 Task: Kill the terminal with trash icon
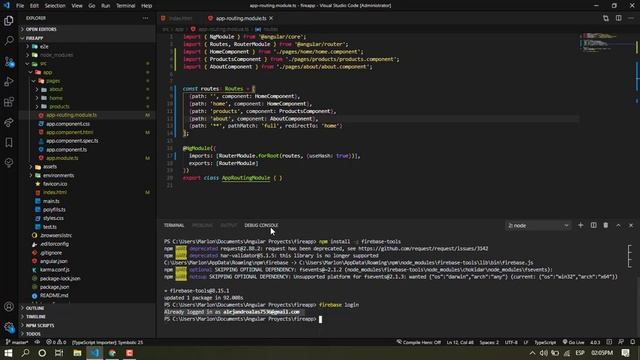[x=606, y=225]
